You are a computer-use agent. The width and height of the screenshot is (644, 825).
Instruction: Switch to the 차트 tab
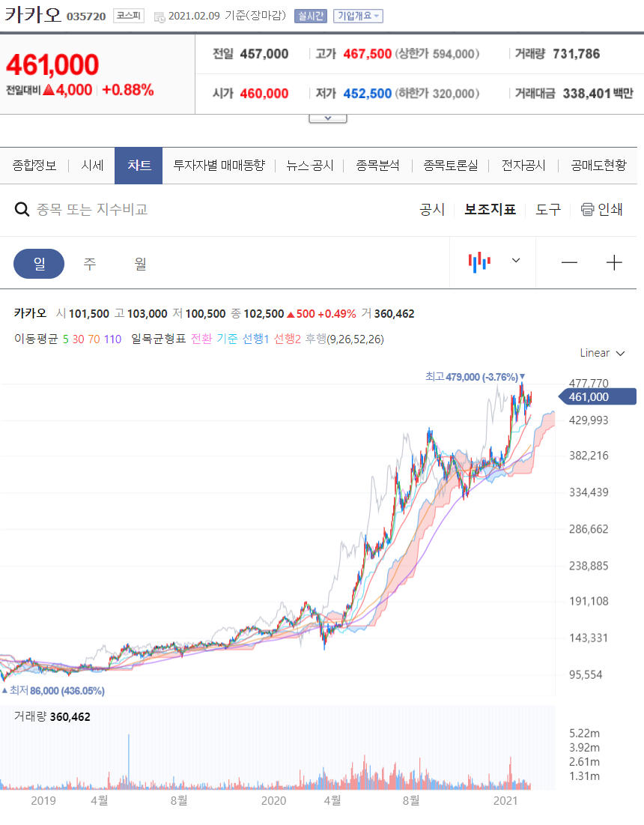click(x=139, y=166)
